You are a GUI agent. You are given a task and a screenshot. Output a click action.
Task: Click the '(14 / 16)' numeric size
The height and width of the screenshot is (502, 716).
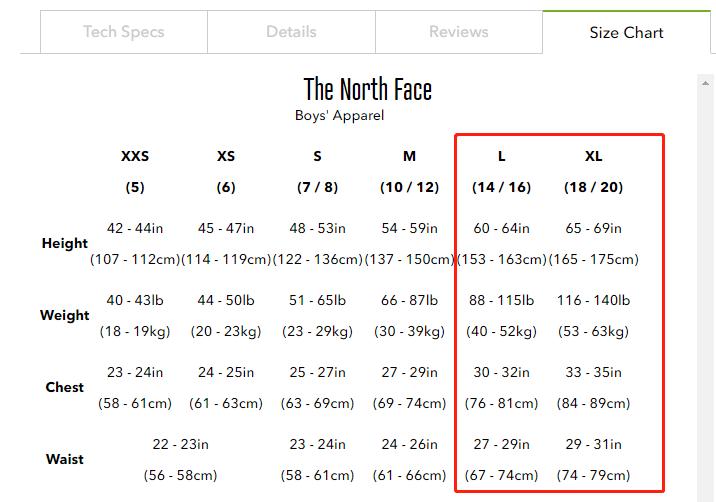tap(501, 187)
